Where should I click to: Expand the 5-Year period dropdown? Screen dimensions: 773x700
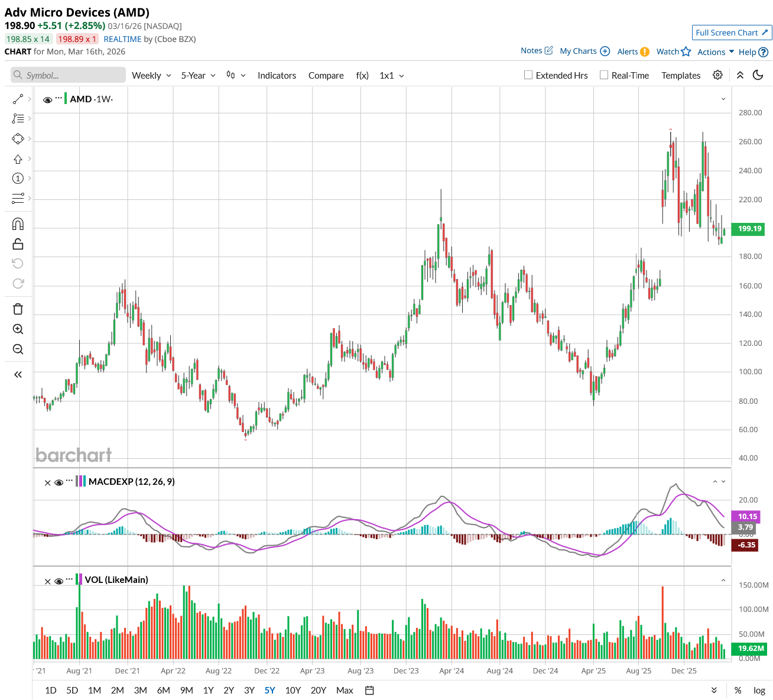click(x=198, y=76)
